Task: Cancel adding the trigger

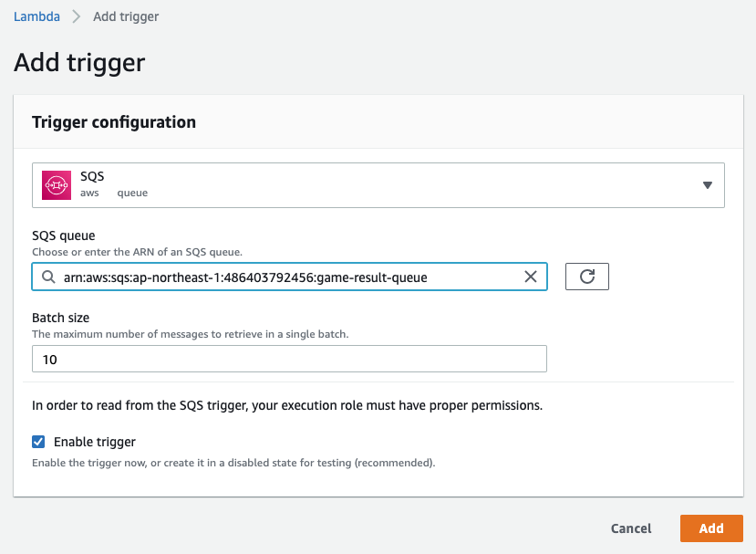Action: click(631, 528)
